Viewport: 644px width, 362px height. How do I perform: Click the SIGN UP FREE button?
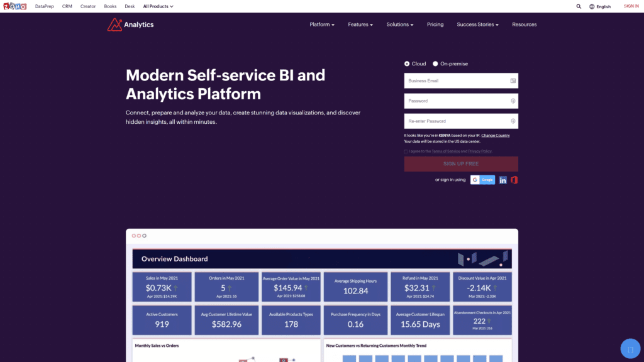click(x=461, y=164)
